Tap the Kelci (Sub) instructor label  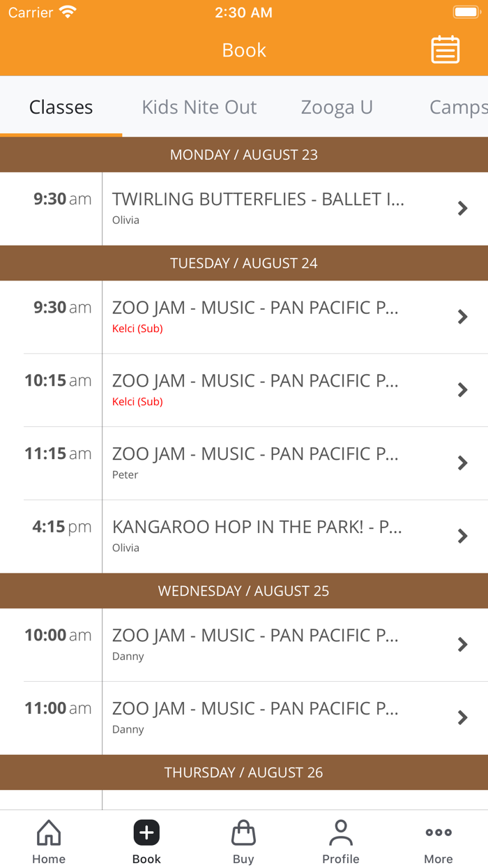tap(136, 328)
